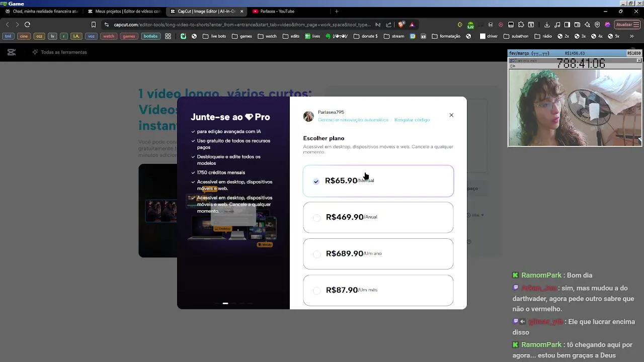Open the live bots bookmark folder
The image size is (644, 362).
point(214,36)
